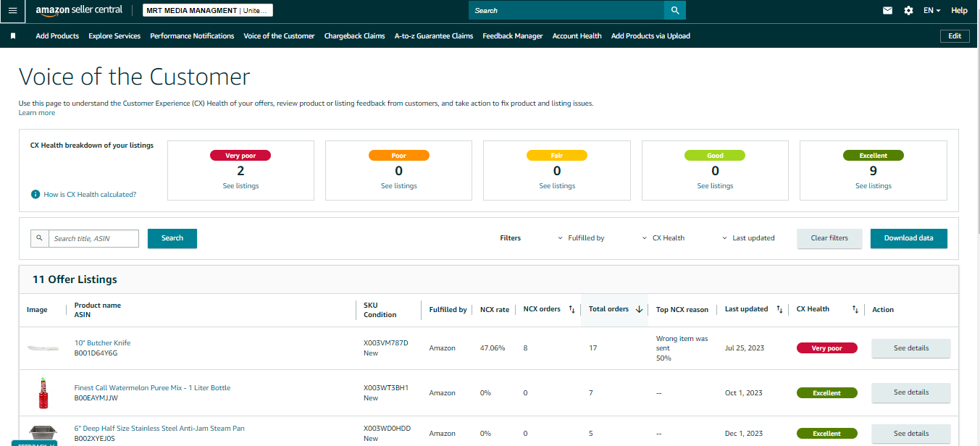This screenshot has height=446, width=980.
Task: Click the search magnifier button in header
Action: (675, 10)
